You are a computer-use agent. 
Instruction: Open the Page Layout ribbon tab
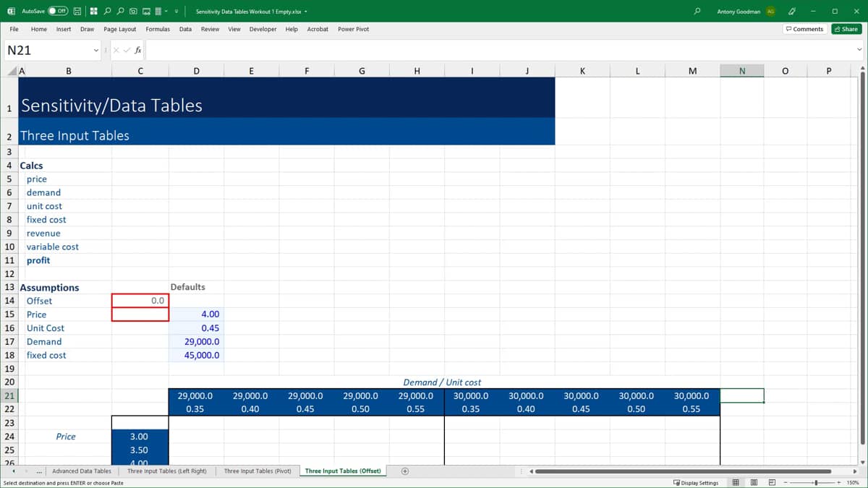coord(120,29)
